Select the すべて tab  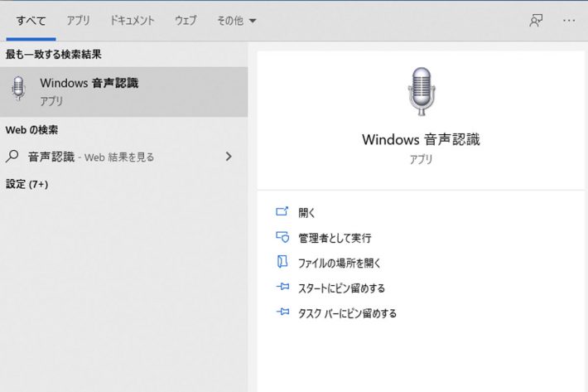point(31,21)
